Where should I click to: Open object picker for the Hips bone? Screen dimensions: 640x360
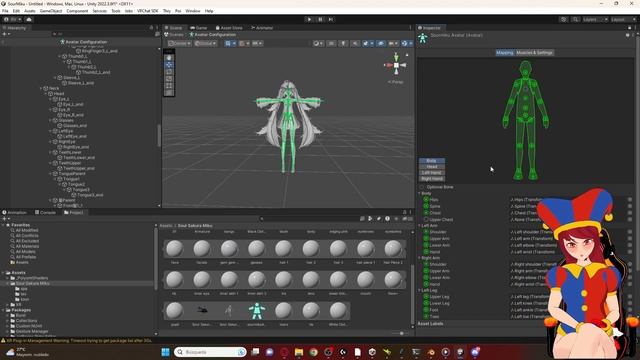(630, 200)
